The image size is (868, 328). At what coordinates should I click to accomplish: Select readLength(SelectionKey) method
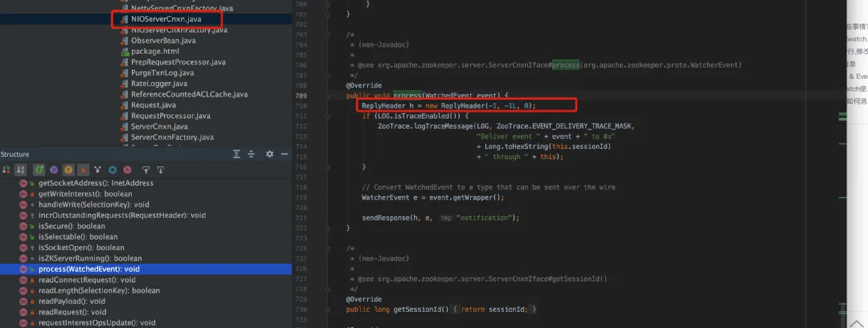point(99,290)
